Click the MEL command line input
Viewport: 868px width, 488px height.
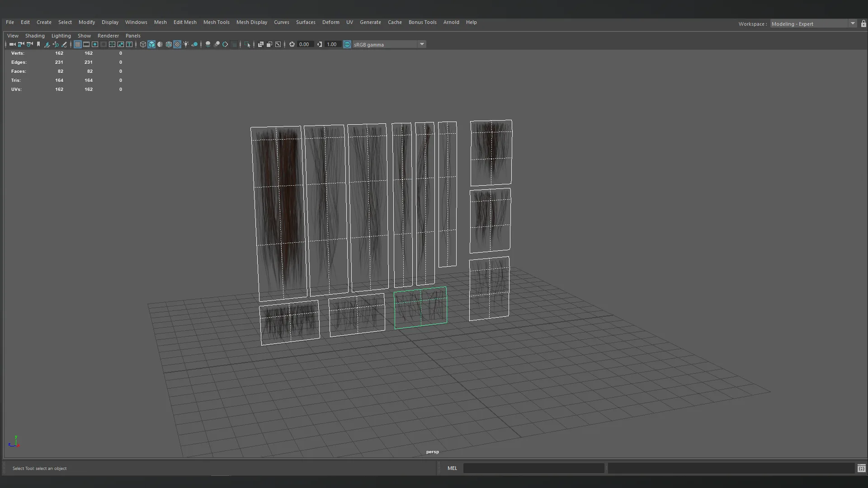533,469
